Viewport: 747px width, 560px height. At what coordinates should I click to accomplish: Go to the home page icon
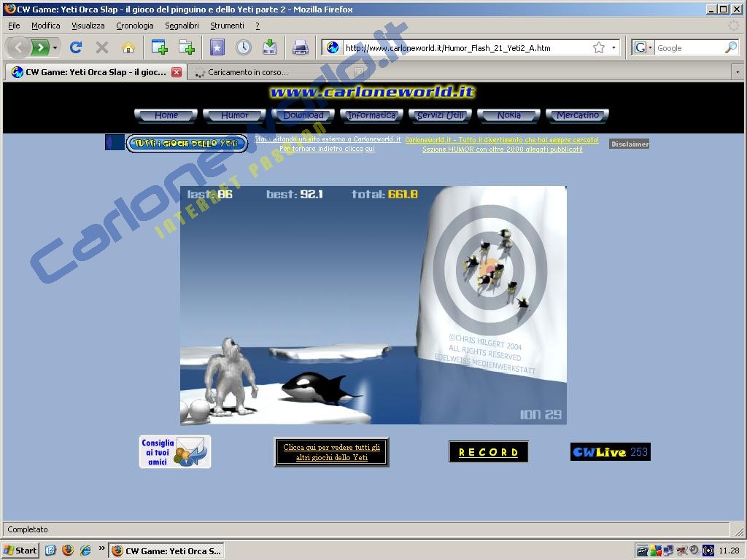128,47
